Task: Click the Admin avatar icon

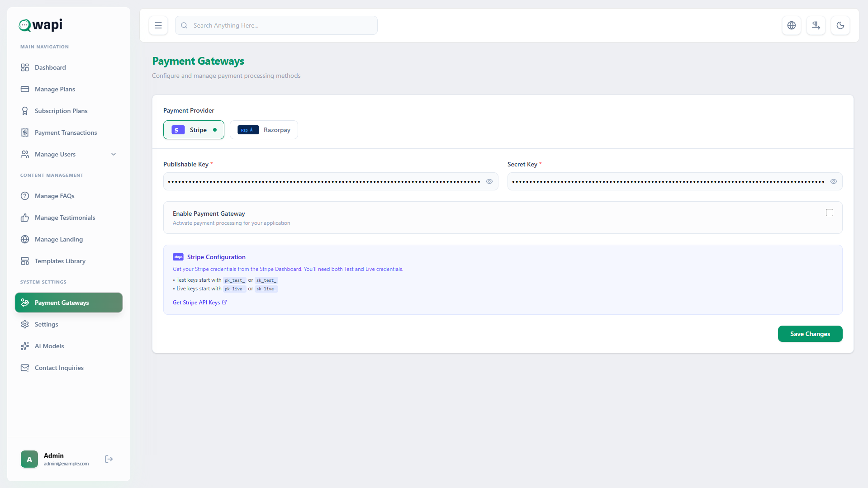Action: (29, 459)
